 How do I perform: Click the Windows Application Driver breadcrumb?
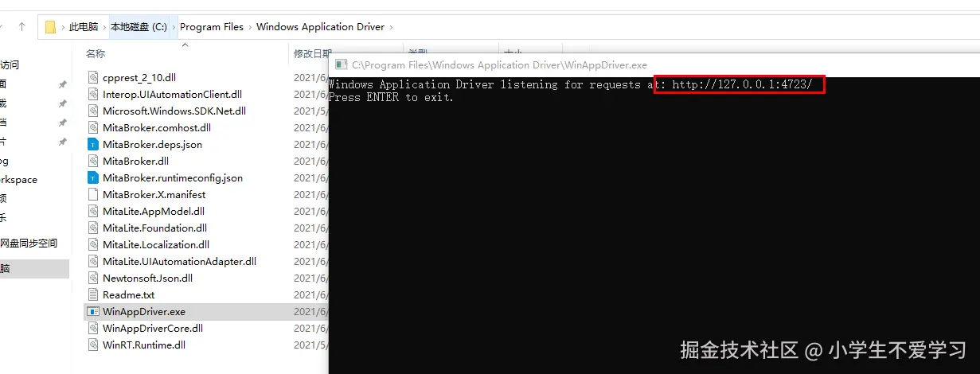click(x=320, y=27)
